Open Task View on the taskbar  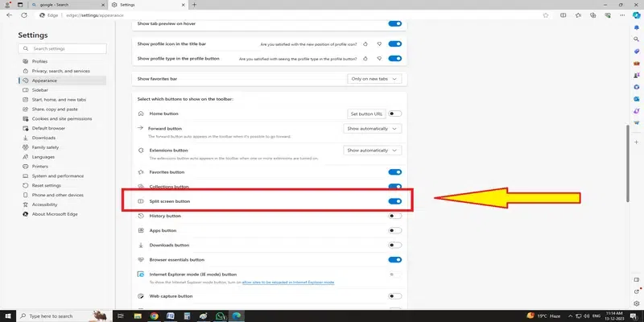pyautogui.click(x=121, y=316)
